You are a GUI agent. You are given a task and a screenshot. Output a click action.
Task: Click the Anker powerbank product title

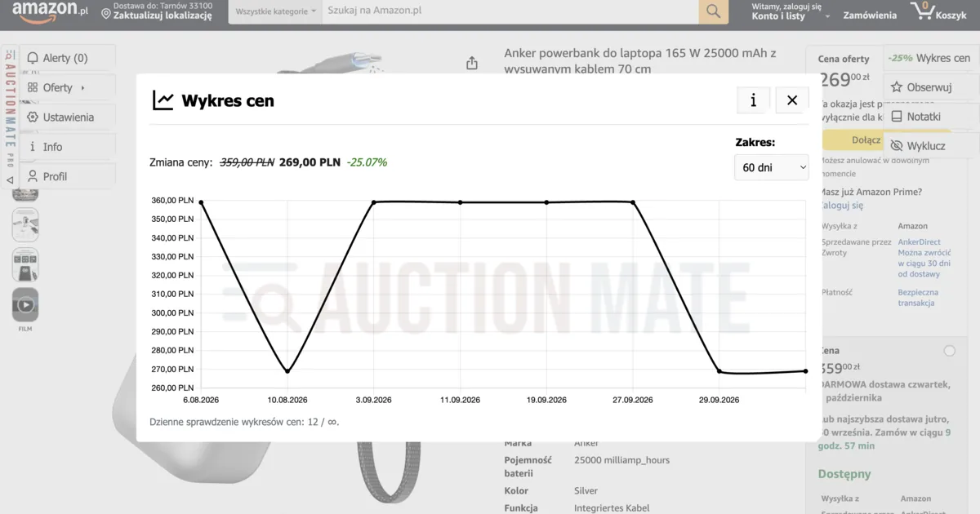pyautogui.click(x=640, y=61)
